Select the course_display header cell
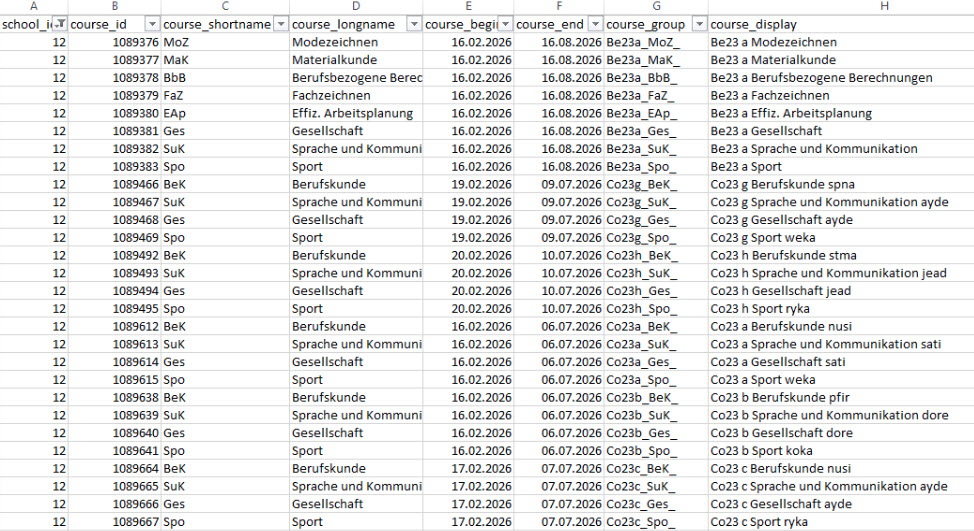Image resolution: width=974 pixels, height=531 pixels. click(840, 23)
